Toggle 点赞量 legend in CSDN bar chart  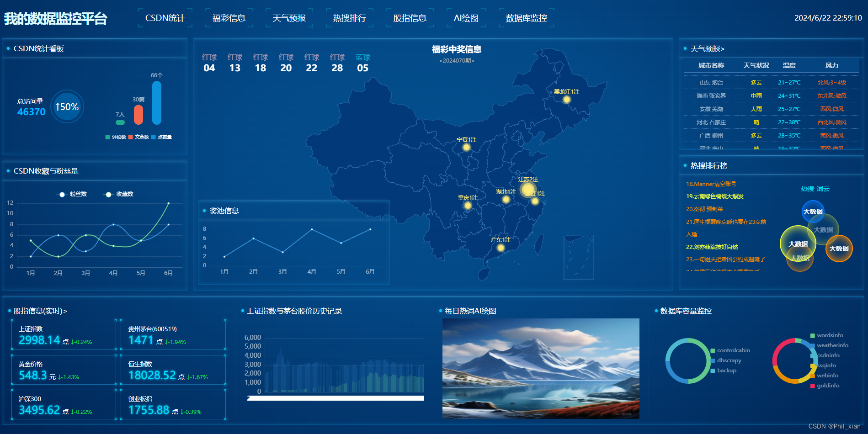(x=161, y=137)
